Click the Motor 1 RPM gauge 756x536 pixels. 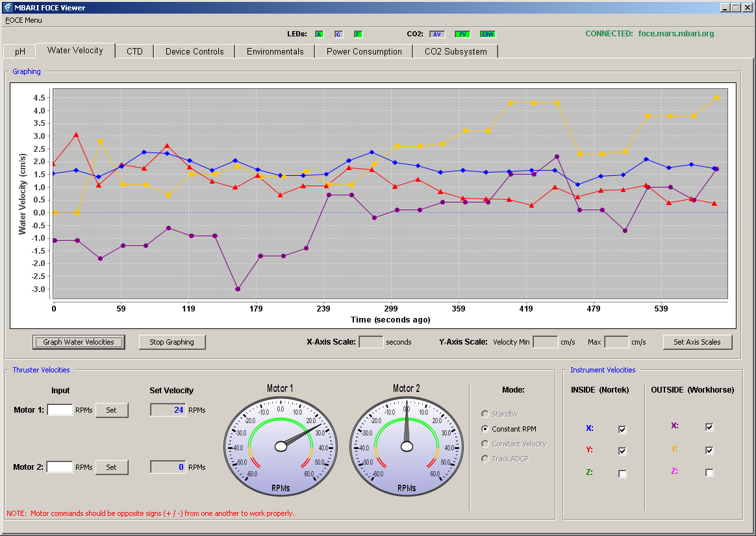(281, 446)
